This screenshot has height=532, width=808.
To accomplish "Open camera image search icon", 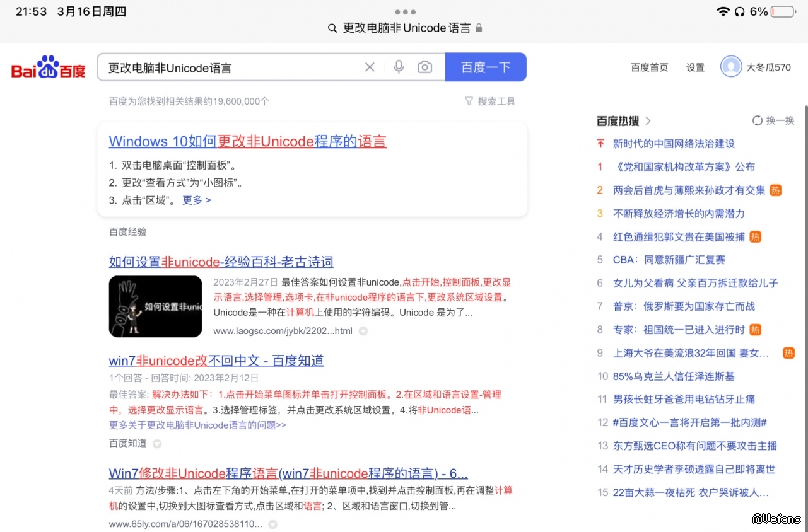I will pyautogui.click(x=425, y=67).
